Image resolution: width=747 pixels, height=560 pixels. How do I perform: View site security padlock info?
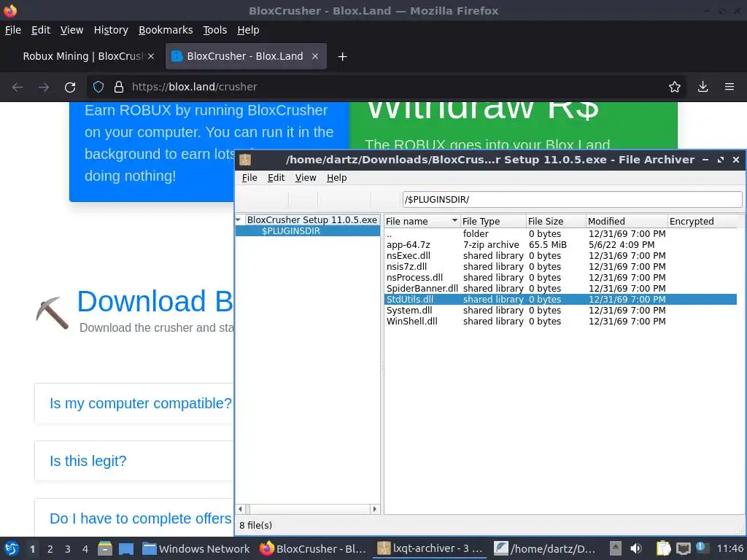[119, 87]
